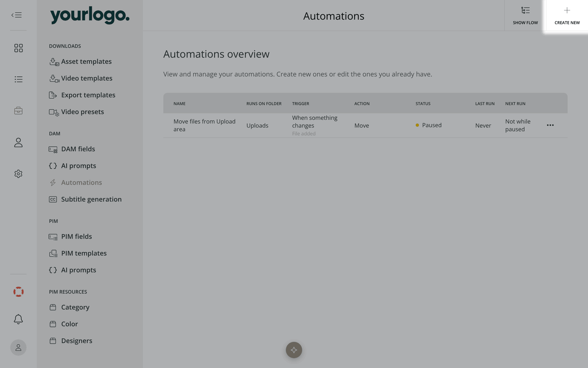The width and height of the screenshot is (588, 368).
Task: Open PIM fields in sidebar
Action: (70, 237)
